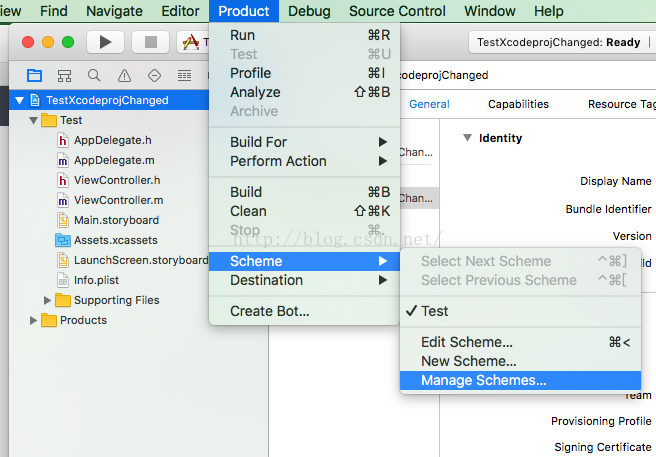Open the Source Control menu
The height and width of the screenshot is (457, 656).
point(397,11)
